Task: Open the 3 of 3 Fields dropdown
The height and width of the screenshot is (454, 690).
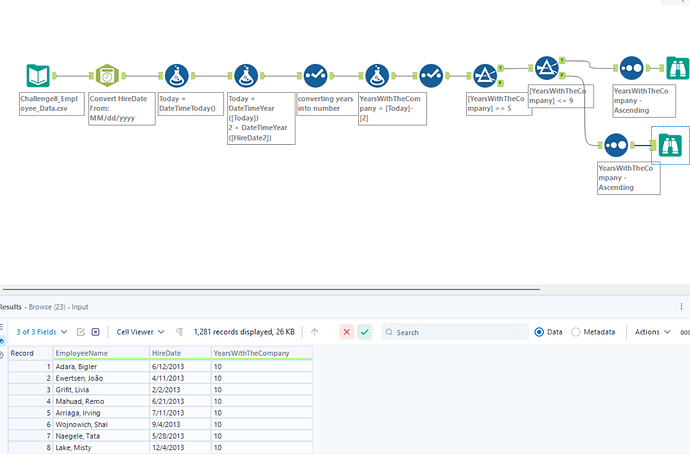Action: point(41,332)
